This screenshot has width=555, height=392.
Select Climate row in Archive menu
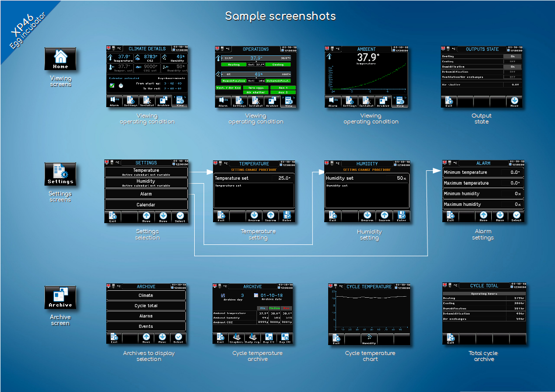[146, 295]
